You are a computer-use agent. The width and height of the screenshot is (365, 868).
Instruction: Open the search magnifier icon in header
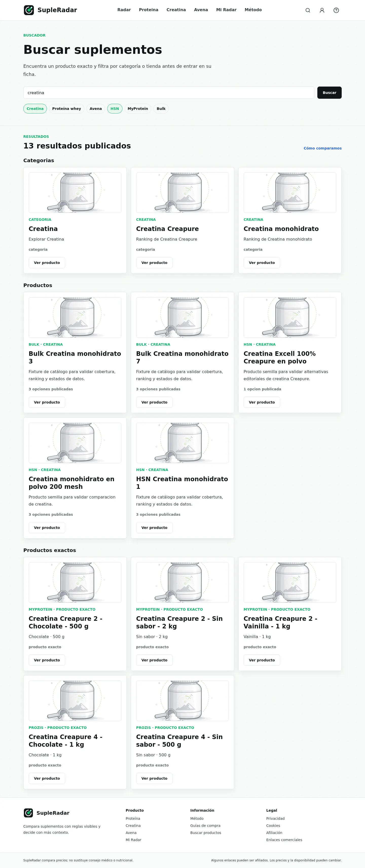click(308, 10)
